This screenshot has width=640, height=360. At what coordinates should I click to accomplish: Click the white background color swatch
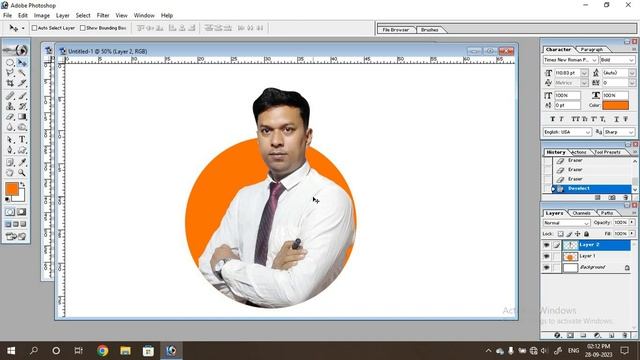[x=21, y=198]
